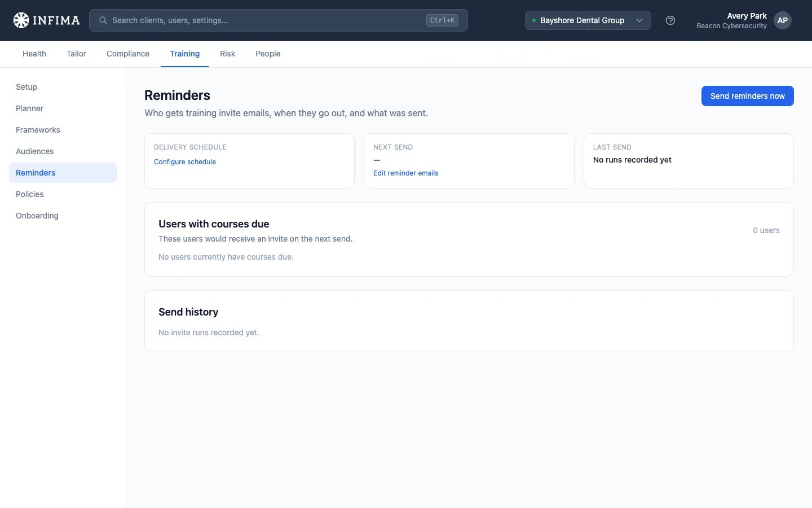The image size is (812, 508).
Task: Click the Infima snowflake logo icon
Action: pyautogui.click(x=21, y=20)
